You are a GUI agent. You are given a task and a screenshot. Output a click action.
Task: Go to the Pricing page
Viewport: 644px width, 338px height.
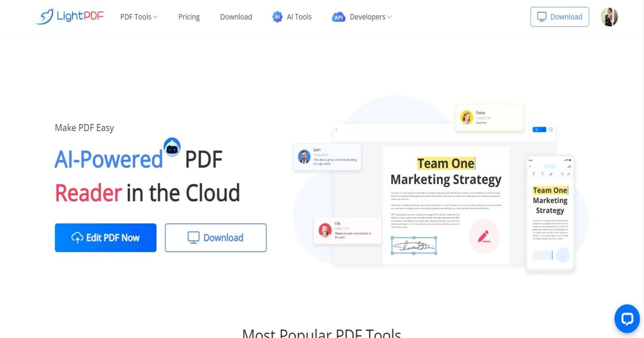pyautogui.click(x=189, y=17)
